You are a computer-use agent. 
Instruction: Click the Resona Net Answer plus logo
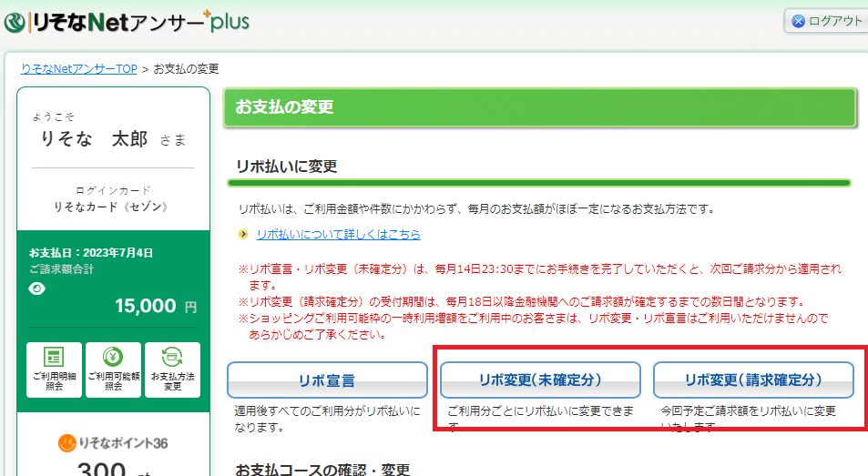coord(128,21)
